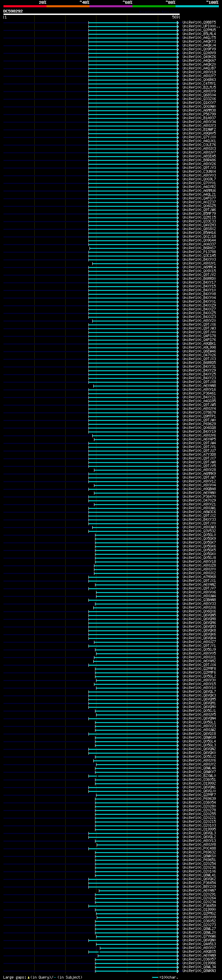Select hit label UniRef100_Q6VQL3
Screen dimensions: 222x980
[199, 833]
